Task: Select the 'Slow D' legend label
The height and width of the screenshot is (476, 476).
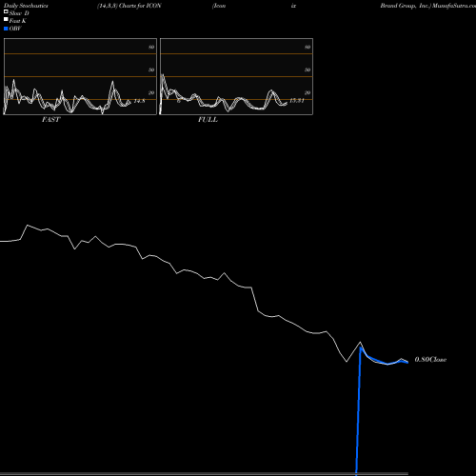Action: (19, 13)
